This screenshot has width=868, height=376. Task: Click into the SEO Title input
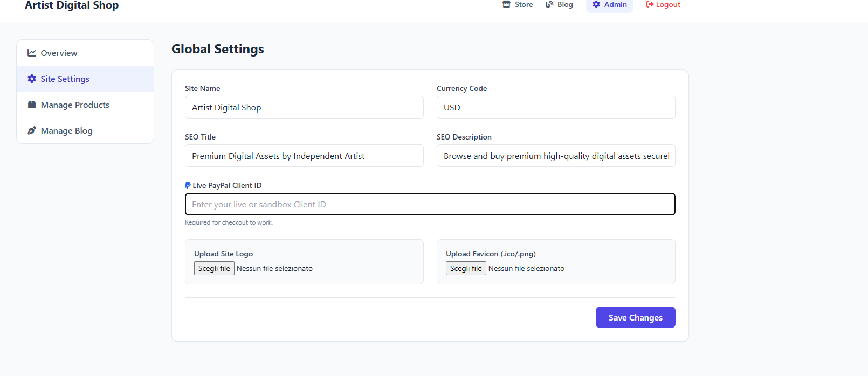tap(304, 156)
